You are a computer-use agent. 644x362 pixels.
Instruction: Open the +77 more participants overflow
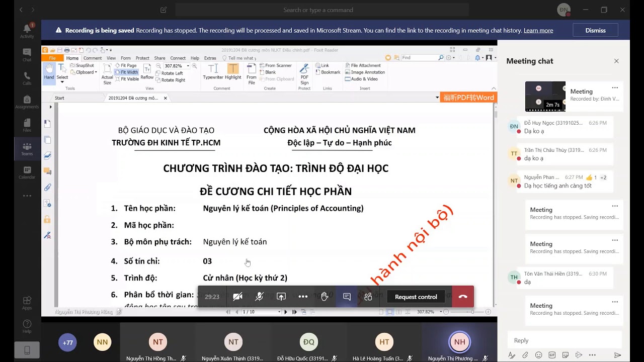tap(68, 342)
